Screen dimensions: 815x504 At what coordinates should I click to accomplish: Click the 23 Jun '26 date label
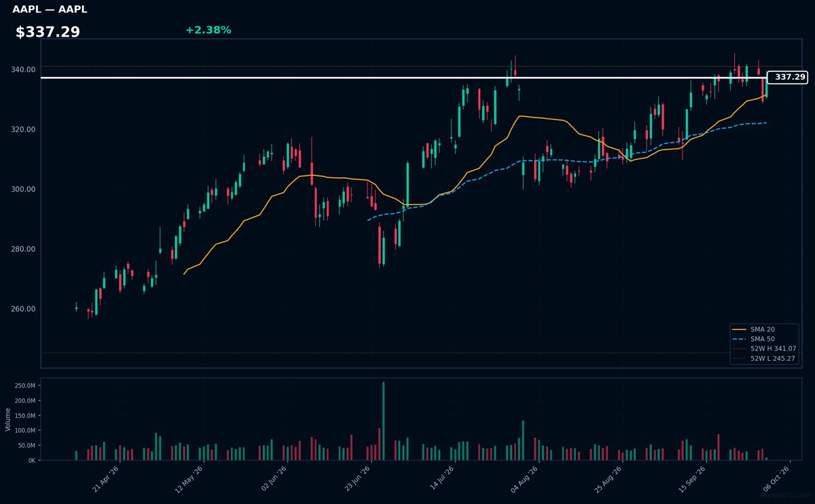click(x=357, y=480)
